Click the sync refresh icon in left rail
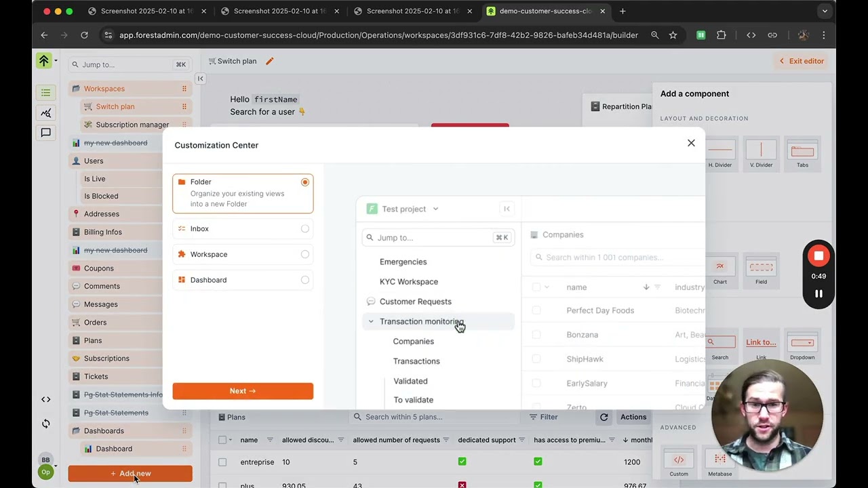Image resolution: width=868 pixels, height=488 pixels. point(45,424)
